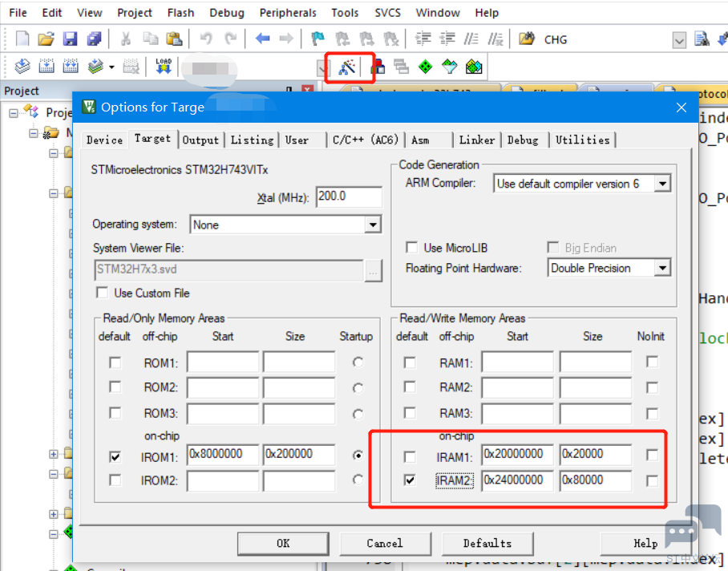Switch to the Debug tab
Image resolution: width=728 pixels, height=571 pixels.
click(x=523, y=140)
